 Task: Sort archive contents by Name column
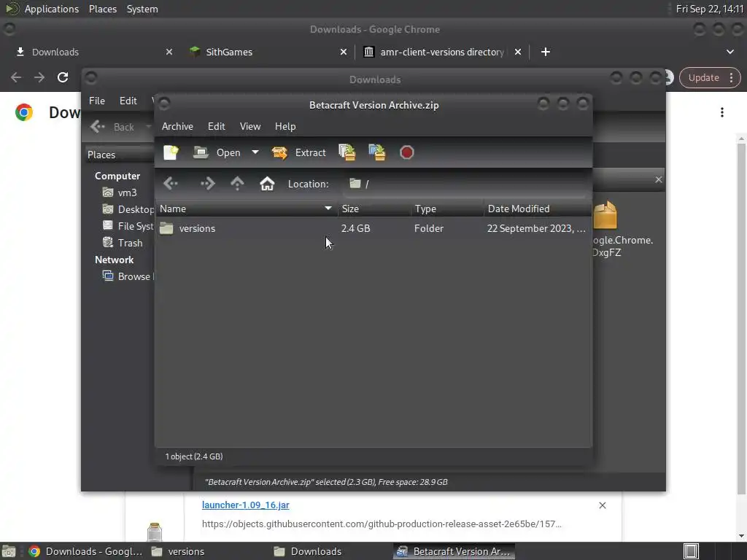[246, 209]
